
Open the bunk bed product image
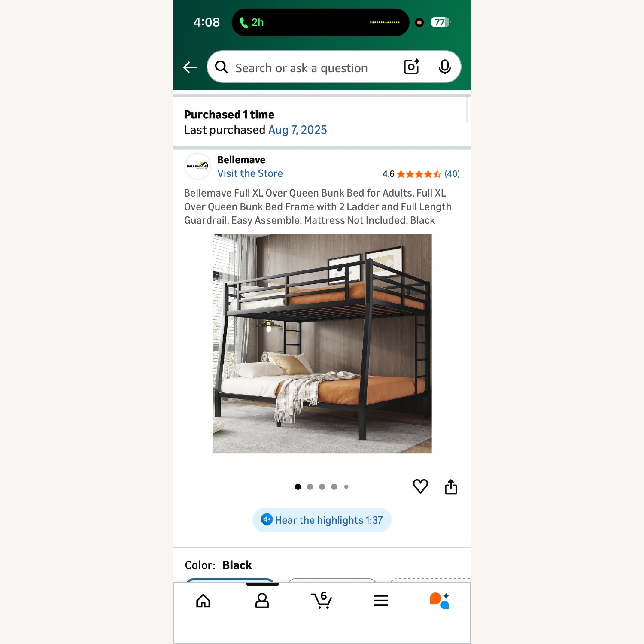point(322,344)
